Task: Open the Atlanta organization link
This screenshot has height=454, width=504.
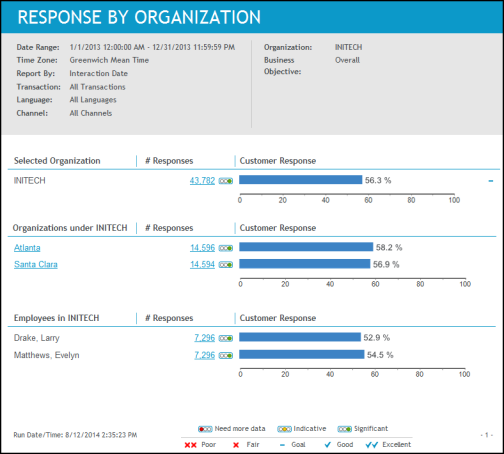Action: [27, 248]
